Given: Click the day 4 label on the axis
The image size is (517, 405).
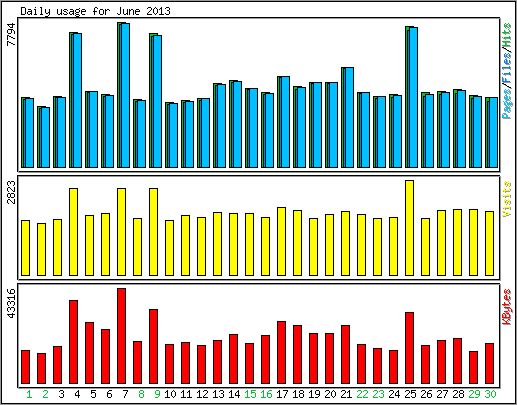Looking at the screenshot, I should tap(77, 394).
